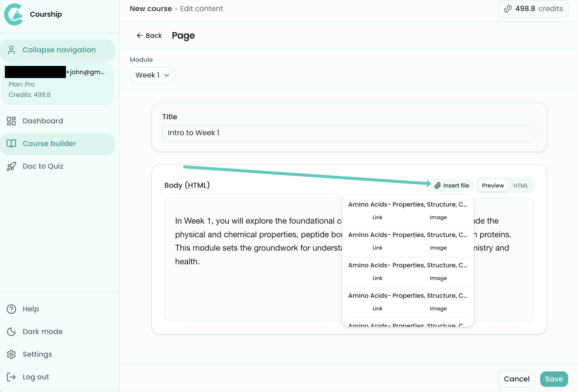Click the account email card

click(57, 83)
